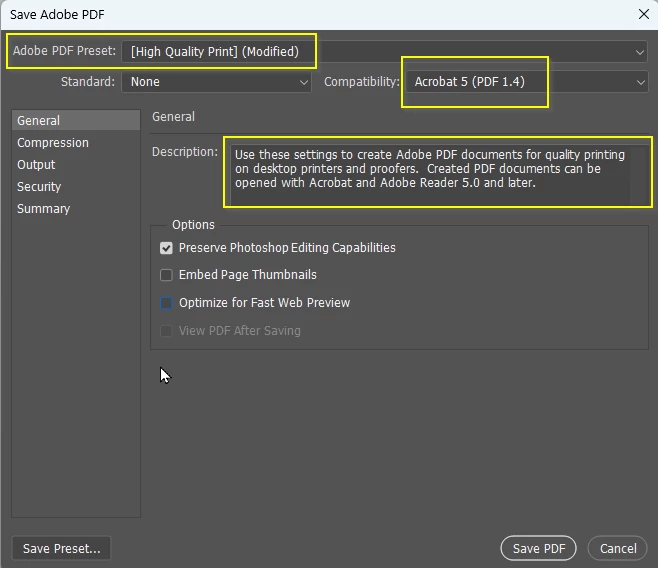This screenshot has height=568, width=658.
Task: Toggle the View PDF After Saving checkbox
Action: (166, 331)
